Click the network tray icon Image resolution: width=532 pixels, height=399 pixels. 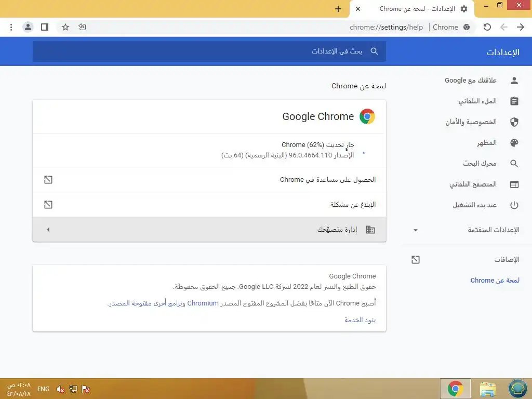pos(73,389)
